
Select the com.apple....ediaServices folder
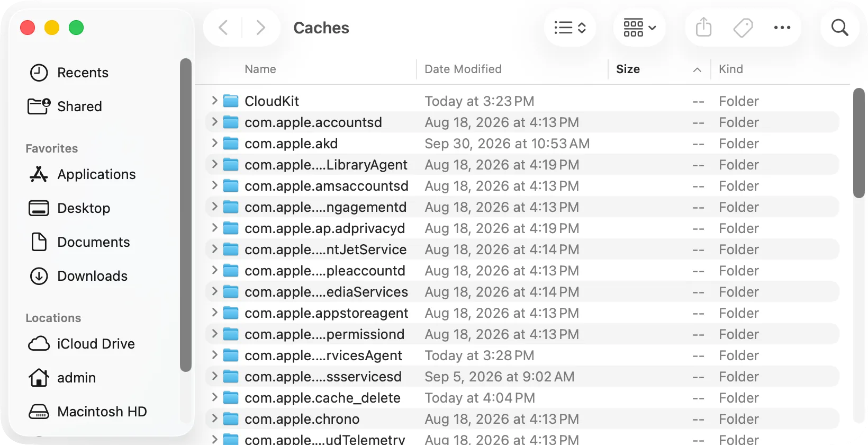[522, 292]
